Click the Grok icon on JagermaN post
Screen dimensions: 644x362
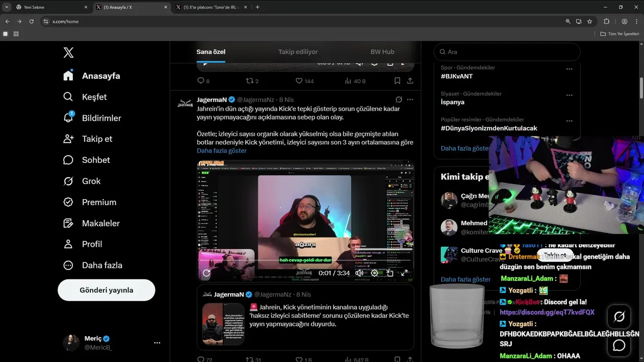[x=398, y=100]
